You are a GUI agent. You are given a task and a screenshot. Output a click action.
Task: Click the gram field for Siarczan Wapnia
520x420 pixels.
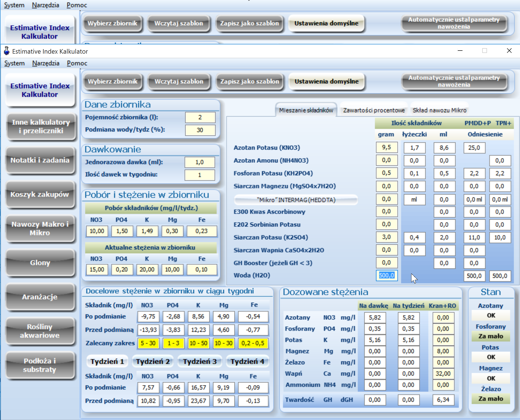coord(386,250)
